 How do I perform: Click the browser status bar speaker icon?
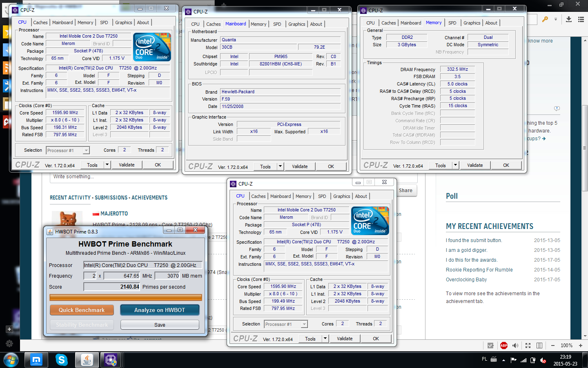pos(515,346)
